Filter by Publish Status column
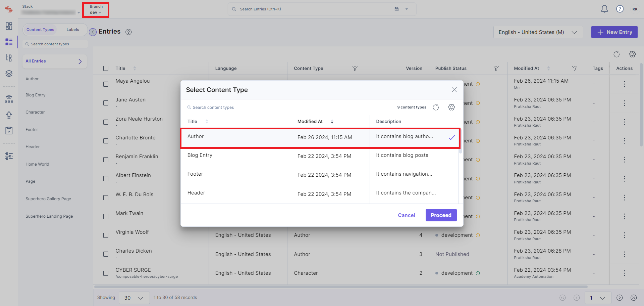644x306 pixels. tap(496, 68)
